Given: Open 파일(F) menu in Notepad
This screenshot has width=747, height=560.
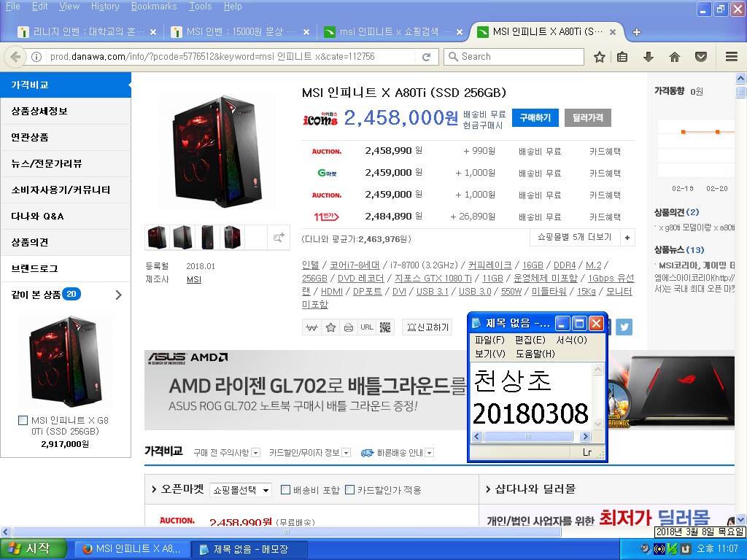Looking at the screenshot, I should [489, 340].
